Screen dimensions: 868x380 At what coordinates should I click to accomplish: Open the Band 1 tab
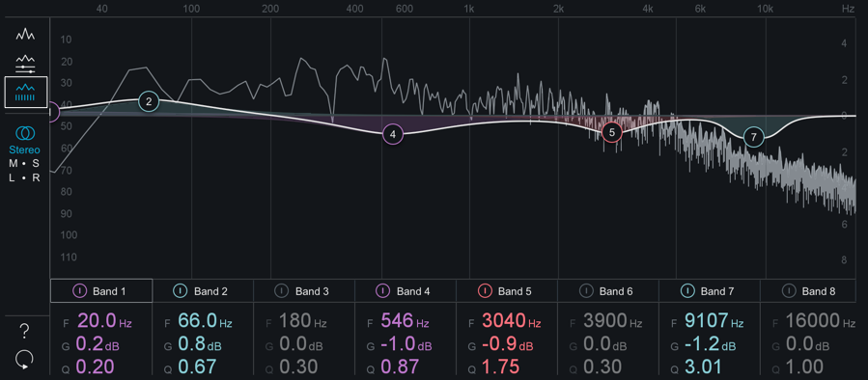tap(101, 291)
